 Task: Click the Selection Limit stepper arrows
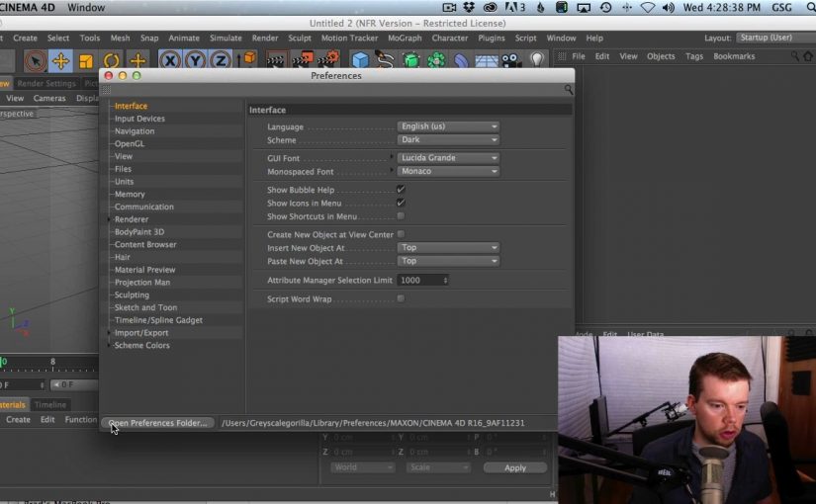(x=445, y=280)
